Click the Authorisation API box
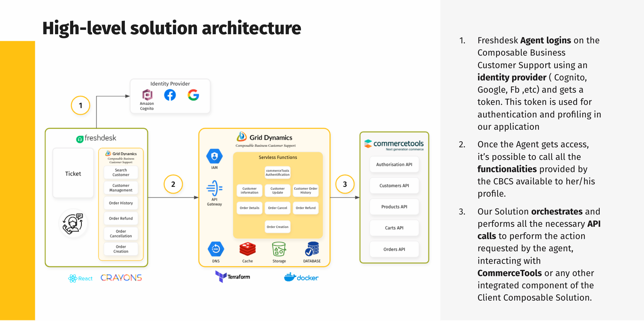The height and width of the screenshot is (321, 644). point(394,165)
